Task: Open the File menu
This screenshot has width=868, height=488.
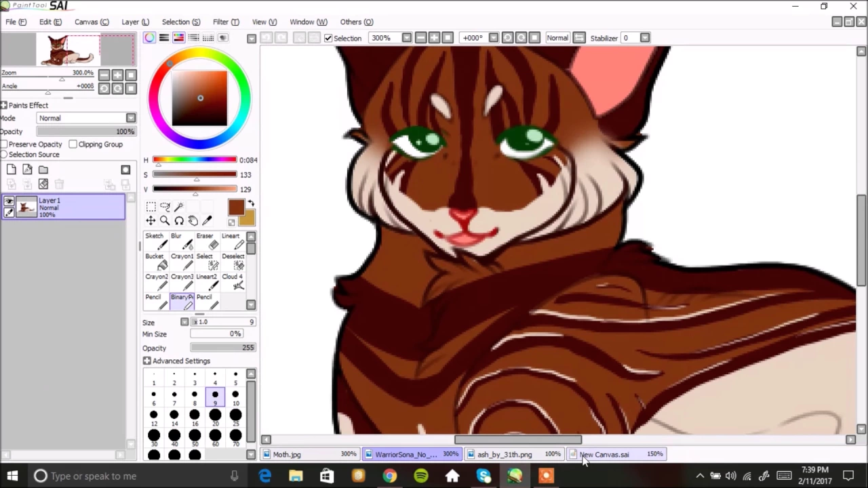Action: coord(16,22)
